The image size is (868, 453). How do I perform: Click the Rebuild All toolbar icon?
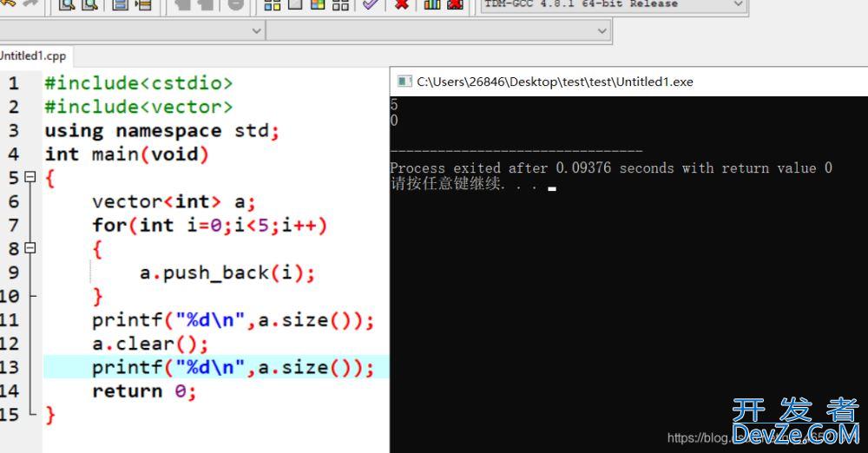click(340, 4)
